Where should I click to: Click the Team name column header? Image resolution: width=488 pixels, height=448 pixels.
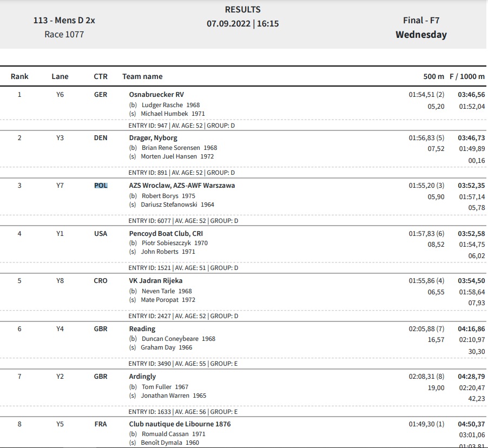(142, 77)
